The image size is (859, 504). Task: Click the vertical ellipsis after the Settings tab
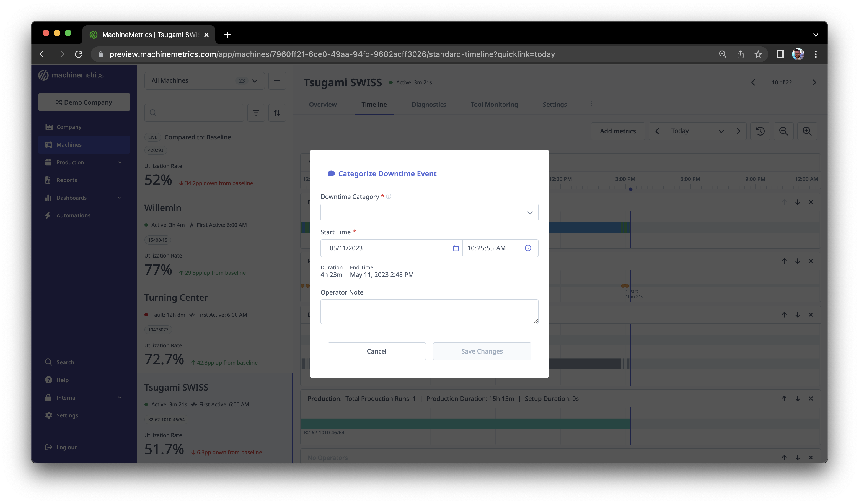click(x=591, y=104)
